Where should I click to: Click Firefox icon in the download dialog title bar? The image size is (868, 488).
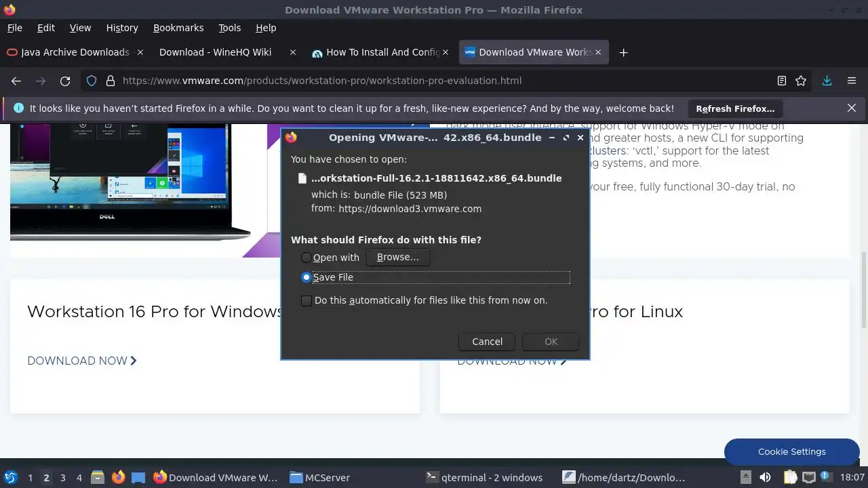tap(291, 137)
